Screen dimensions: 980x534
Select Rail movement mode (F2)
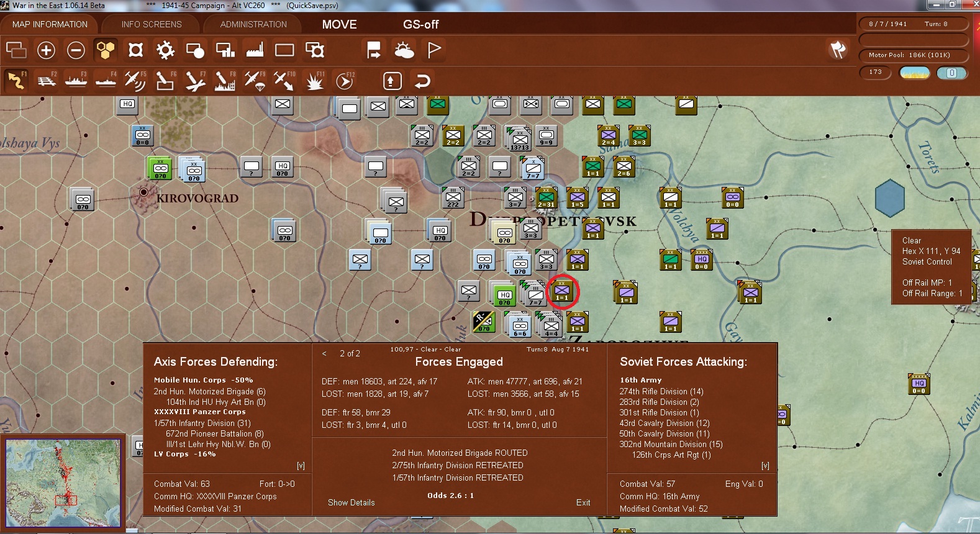point(47,81)
